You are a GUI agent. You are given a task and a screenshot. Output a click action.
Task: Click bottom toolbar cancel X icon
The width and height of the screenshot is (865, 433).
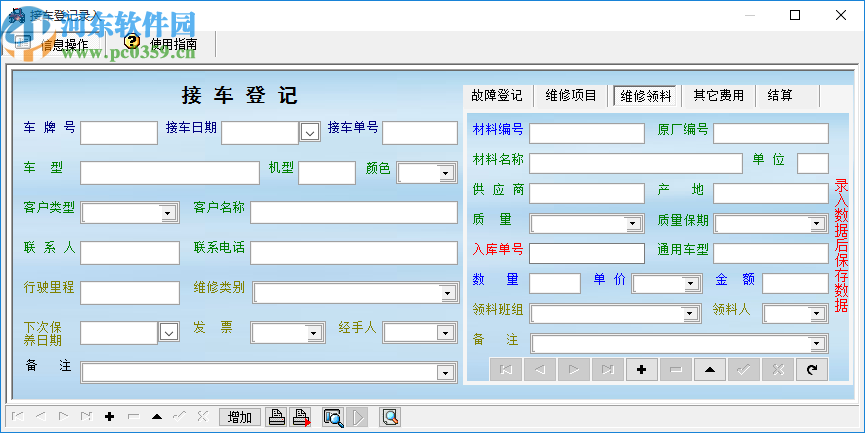[x=202, y=417]
